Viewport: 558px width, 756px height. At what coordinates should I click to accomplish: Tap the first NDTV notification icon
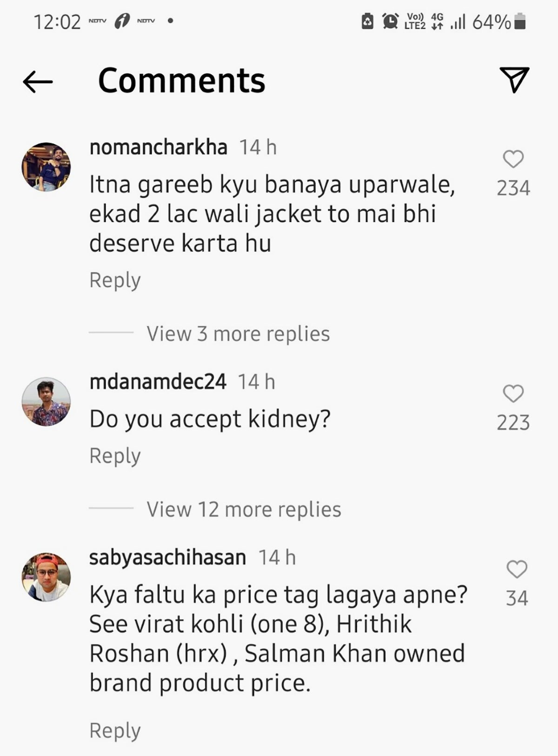coord(97,21)
